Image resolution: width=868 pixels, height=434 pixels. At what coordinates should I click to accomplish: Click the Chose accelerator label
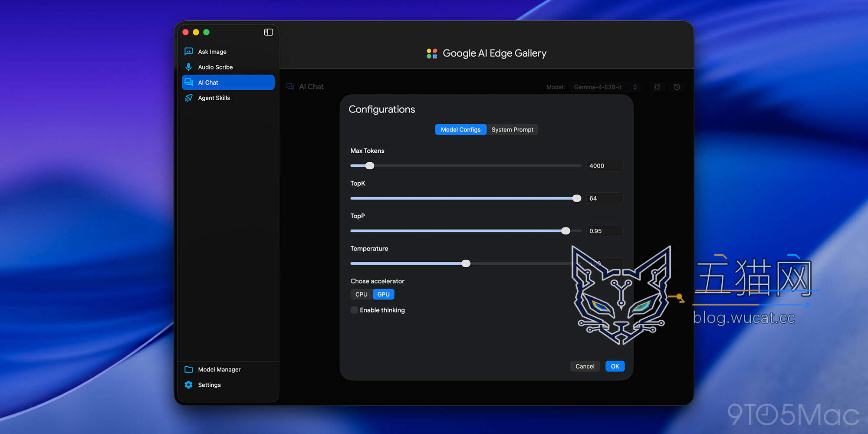point(377,281)
